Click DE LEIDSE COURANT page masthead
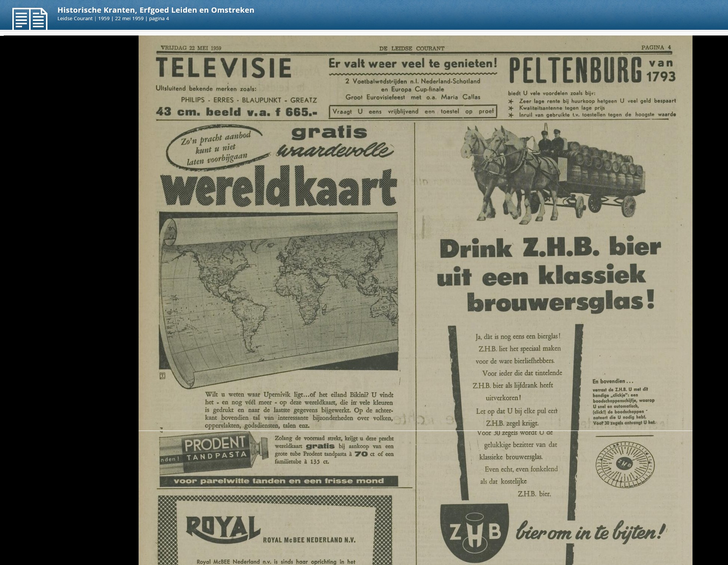The height and width of the screenshot is (565, 728). pos(412,48)
